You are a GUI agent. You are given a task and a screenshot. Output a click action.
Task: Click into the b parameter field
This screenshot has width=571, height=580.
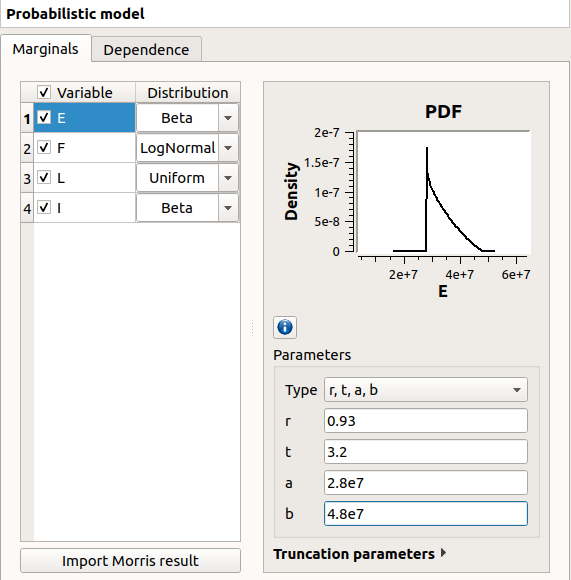coord(426,514)
